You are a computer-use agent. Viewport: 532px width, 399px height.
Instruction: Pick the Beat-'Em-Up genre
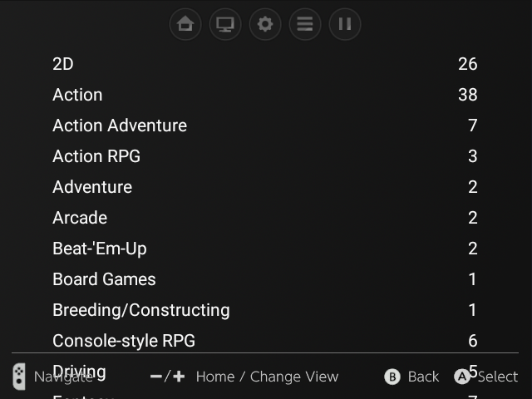100,249
